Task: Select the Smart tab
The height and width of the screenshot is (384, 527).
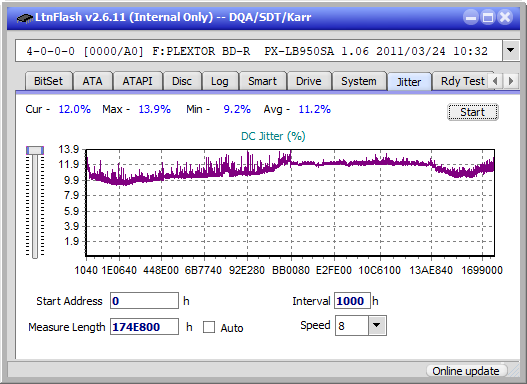Action: pyautogui.click(x=262, y=81)
